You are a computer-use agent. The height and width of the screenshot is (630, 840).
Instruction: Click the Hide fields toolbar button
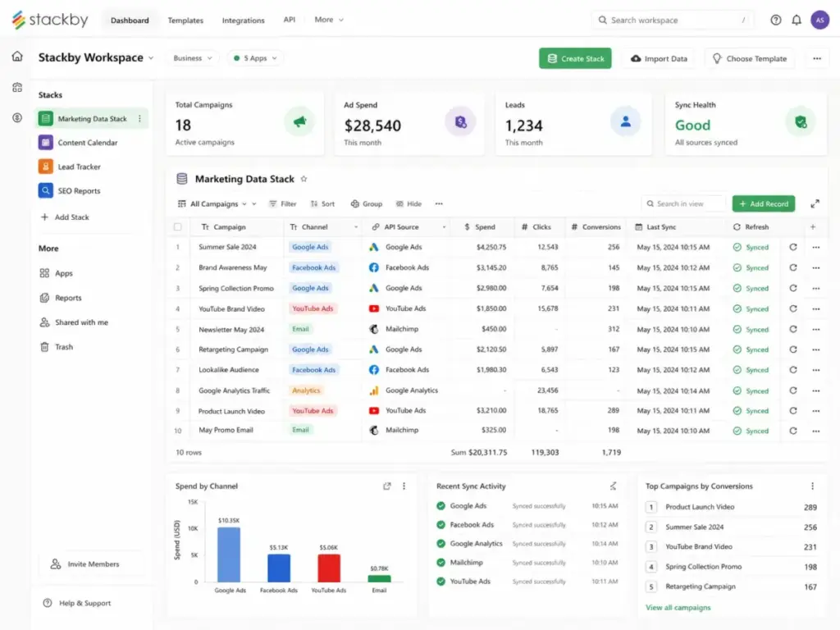coord(409,203)
